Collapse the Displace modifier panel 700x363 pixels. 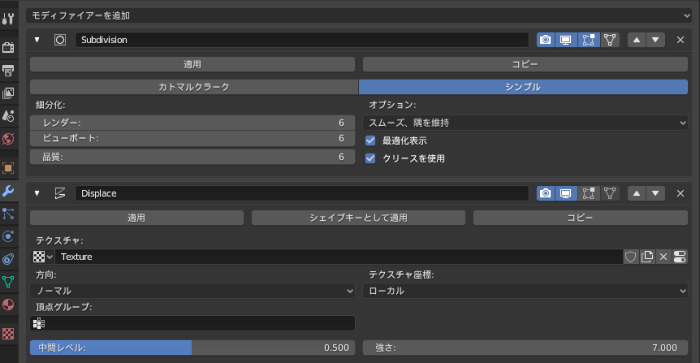37,193
